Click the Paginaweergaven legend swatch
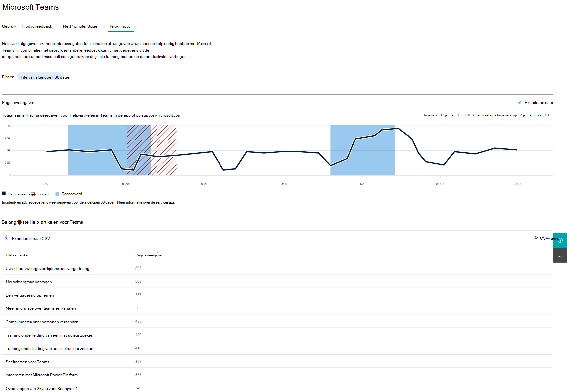567x392 pixels. click(4, 194)
